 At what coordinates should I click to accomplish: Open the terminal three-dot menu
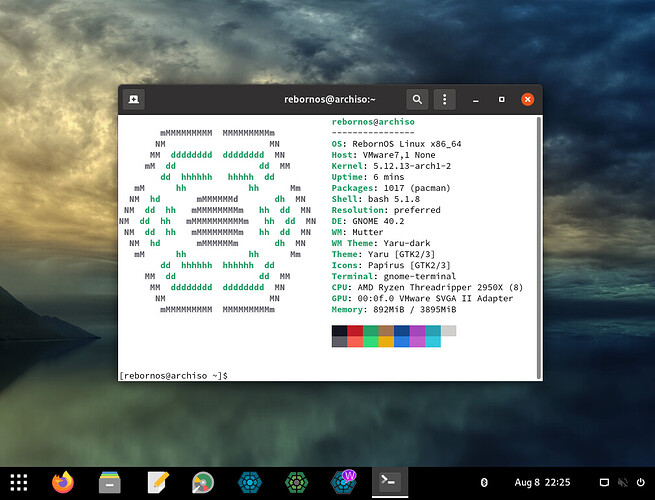[445, 99]
